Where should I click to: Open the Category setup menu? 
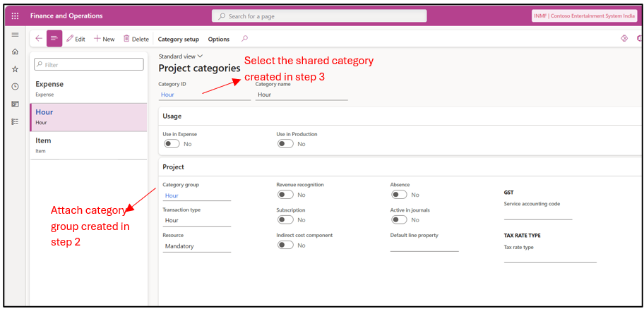tap(178, 39)
